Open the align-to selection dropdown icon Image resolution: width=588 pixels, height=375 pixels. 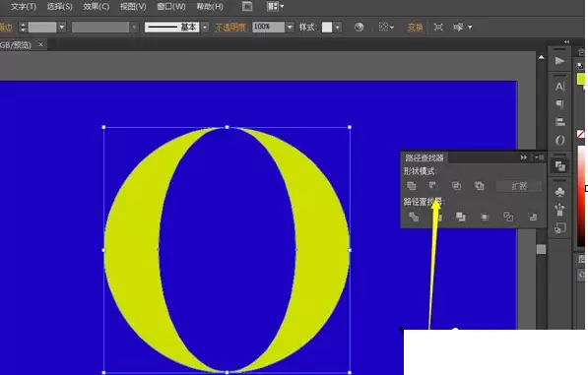tap(385, 27)
